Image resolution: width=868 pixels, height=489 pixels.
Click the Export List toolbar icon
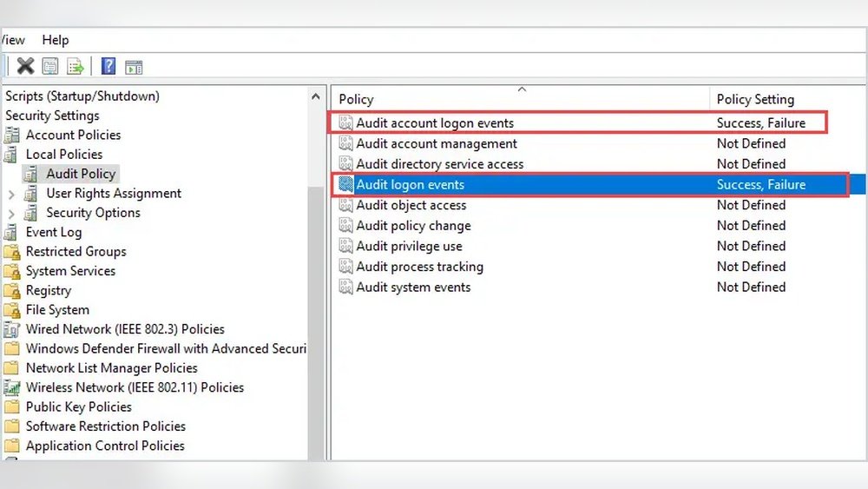pyautogui.click(x=76, y=66)
